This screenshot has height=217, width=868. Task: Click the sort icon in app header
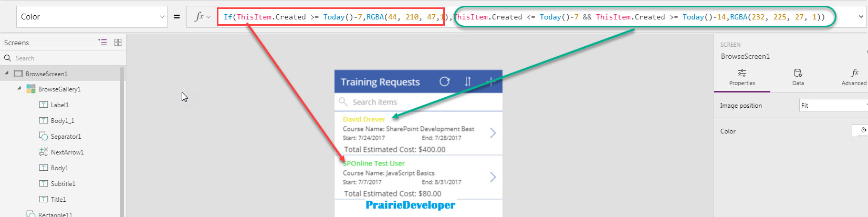click(467, 81)
